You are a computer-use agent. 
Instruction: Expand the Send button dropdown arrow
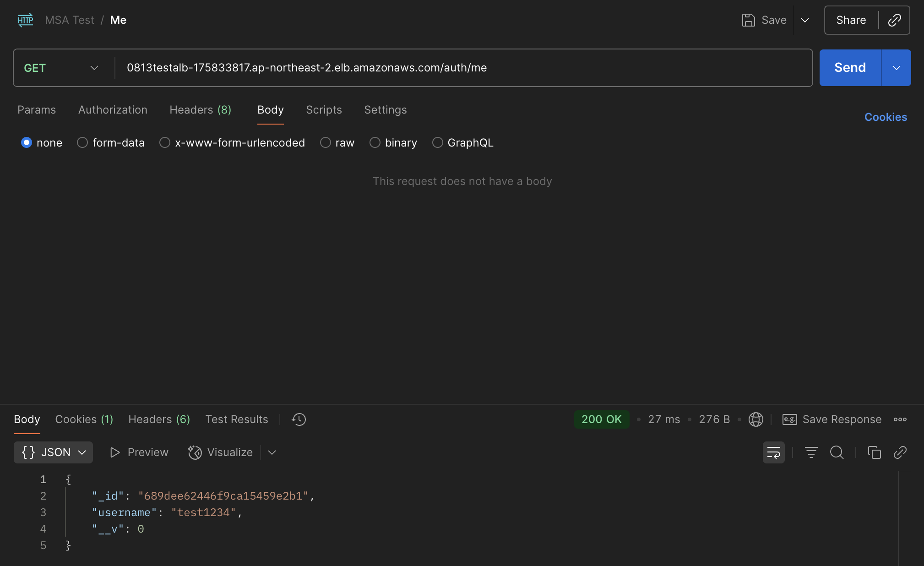point(896,68)
